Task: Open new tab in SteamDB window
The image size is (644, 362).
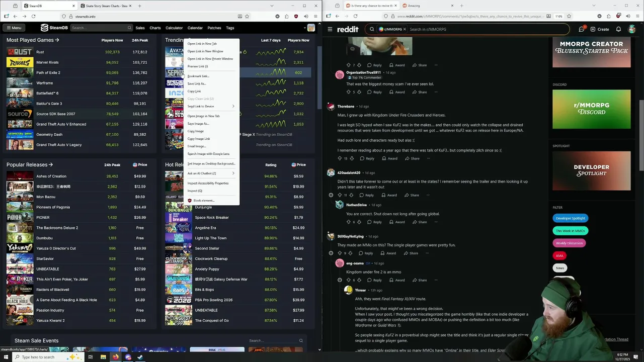Action: point(139,6)
